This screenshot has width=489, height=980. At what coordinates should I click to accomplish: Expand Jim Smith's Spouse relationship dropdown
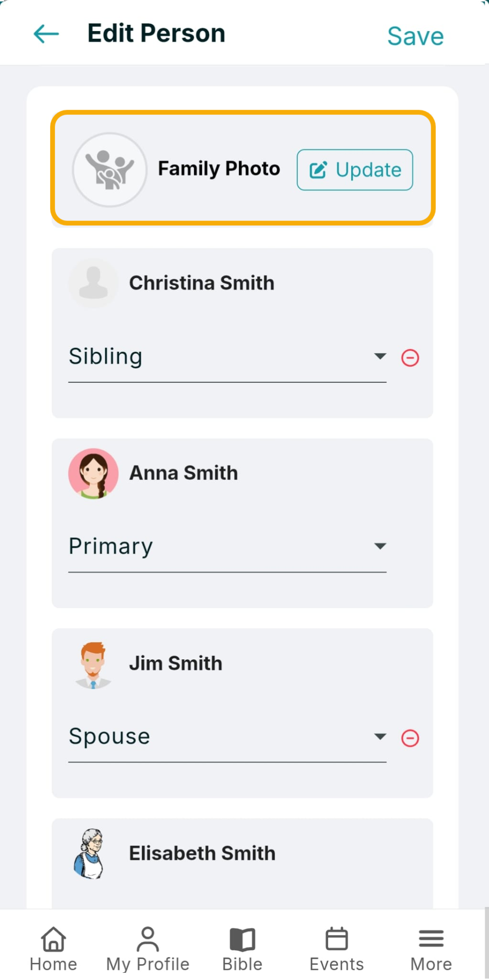tap(227, 736)
